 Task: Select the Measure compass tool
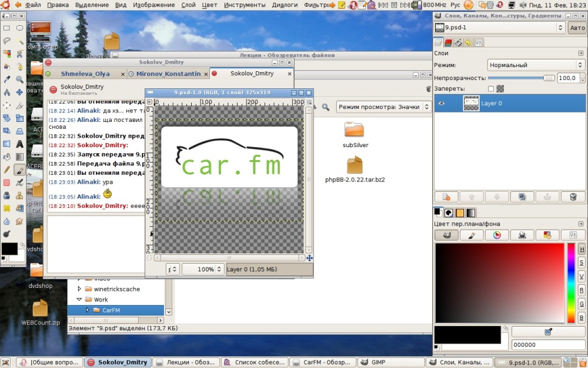tap(6, 92)
